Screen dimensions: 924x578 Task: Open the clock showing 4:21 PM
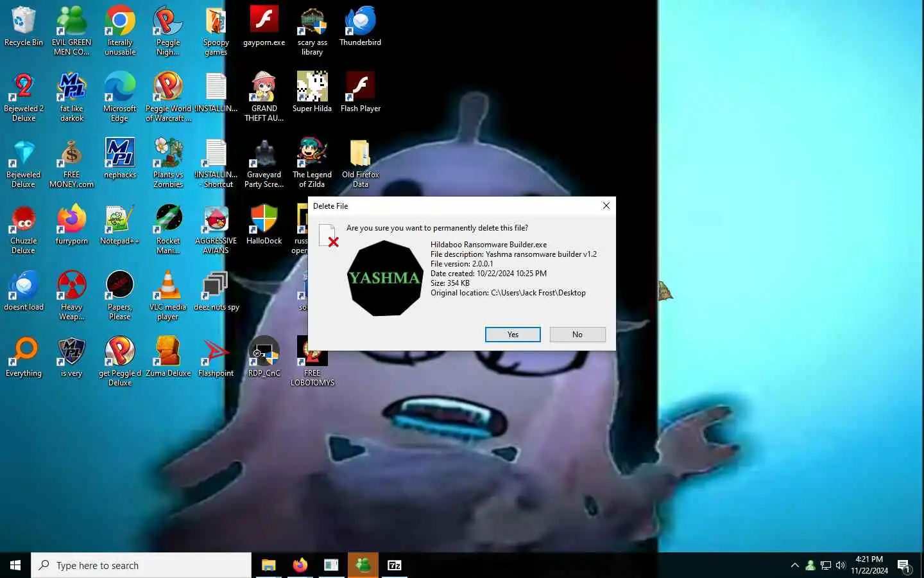[x=869, y=565]
